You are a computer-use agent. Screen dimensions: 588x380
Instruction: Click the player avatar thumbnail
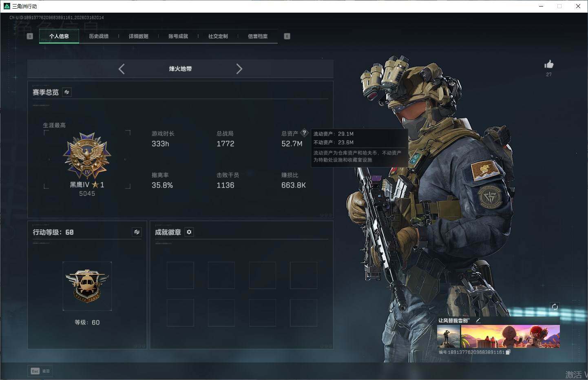tap(449, 336)
